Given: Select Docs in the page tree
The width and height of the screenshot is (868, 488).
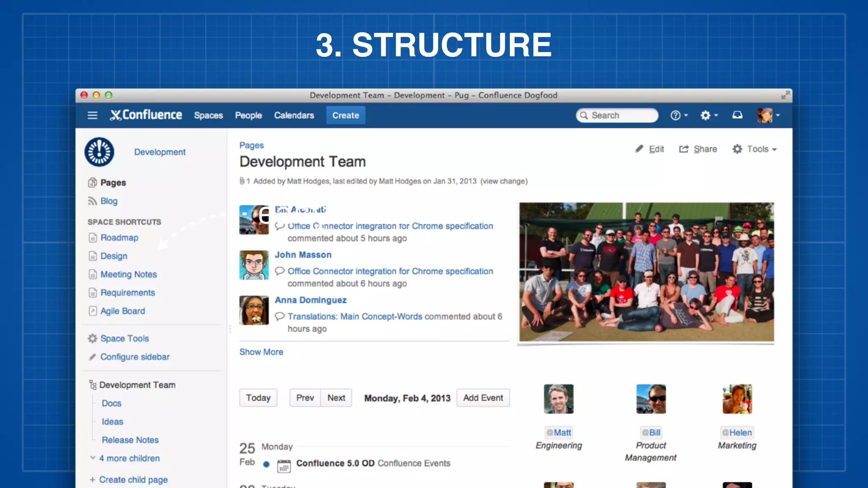Looking at the screenshot, I should (111, 403).
